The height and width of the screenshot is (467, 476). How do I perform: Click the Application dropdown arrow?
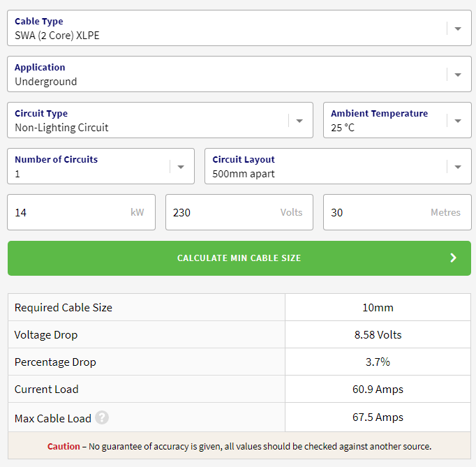click(x=458, y=75)
